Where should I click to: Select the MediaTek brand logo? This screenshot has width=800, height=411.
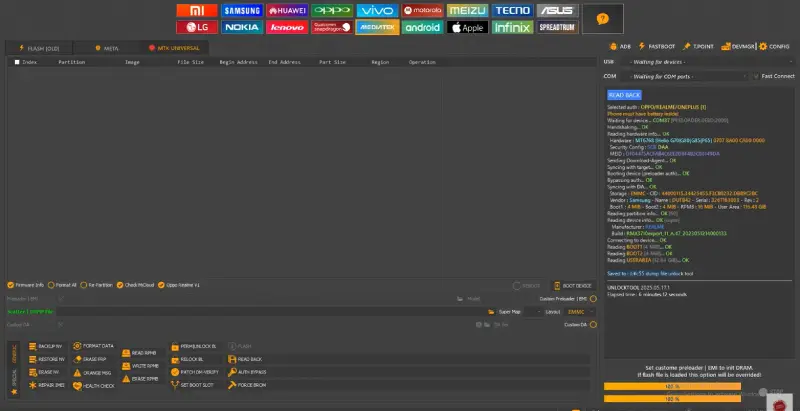pyautogui.click(x=377, y=27)
